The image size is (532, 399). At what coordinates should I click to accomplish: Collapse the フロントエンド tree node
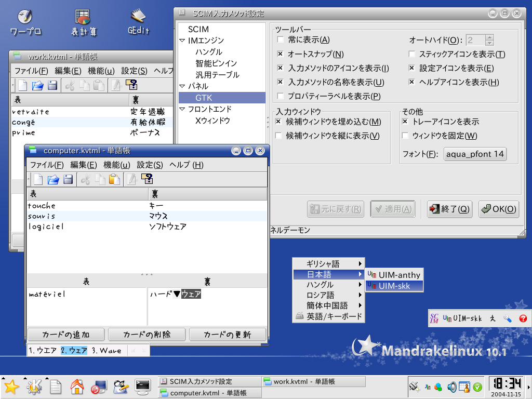[x=182, y=109]
